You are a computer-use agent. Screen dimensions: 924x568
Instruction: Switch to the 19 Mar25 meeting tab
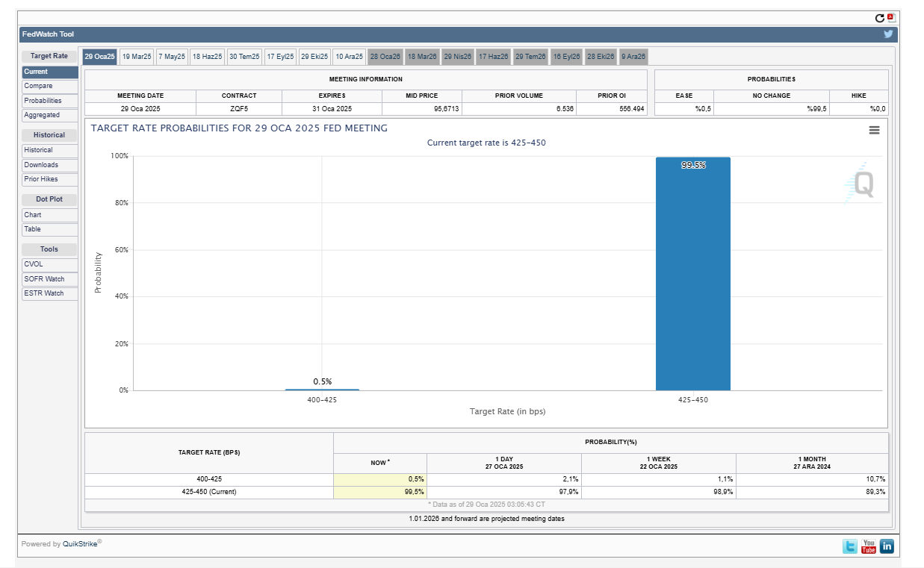point(137,57)
